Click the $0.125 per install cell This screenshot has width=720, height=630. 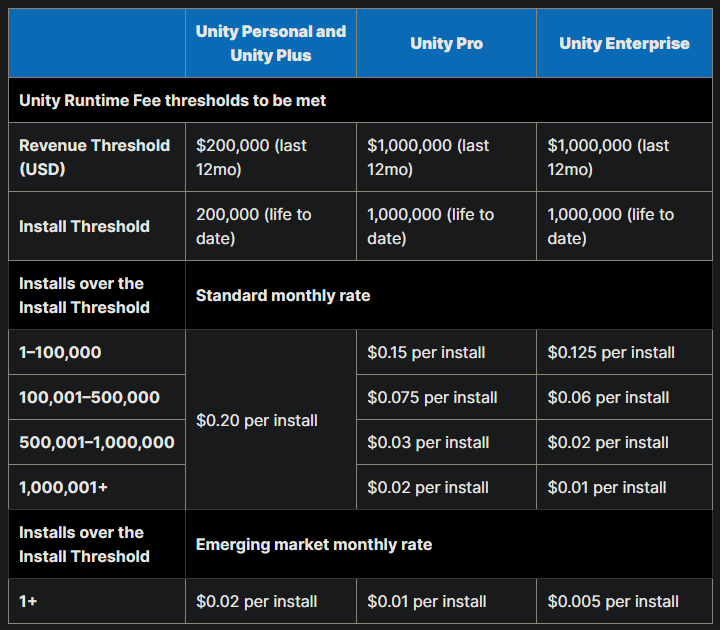point(624,352)
